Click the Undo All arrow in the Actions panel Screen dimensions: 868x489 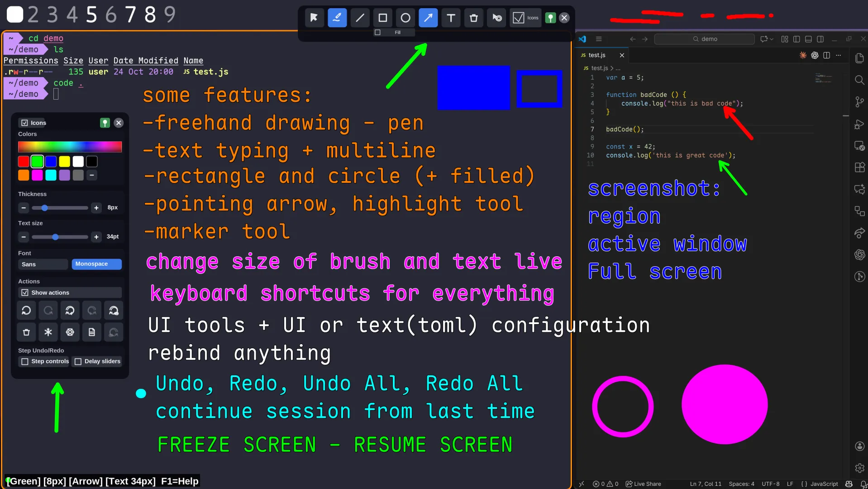click(70, 310)
